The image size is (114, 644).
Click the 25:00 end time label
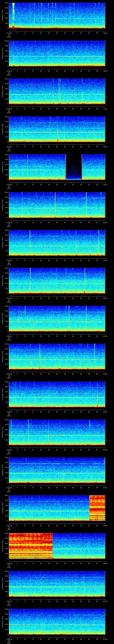(105, 412)
